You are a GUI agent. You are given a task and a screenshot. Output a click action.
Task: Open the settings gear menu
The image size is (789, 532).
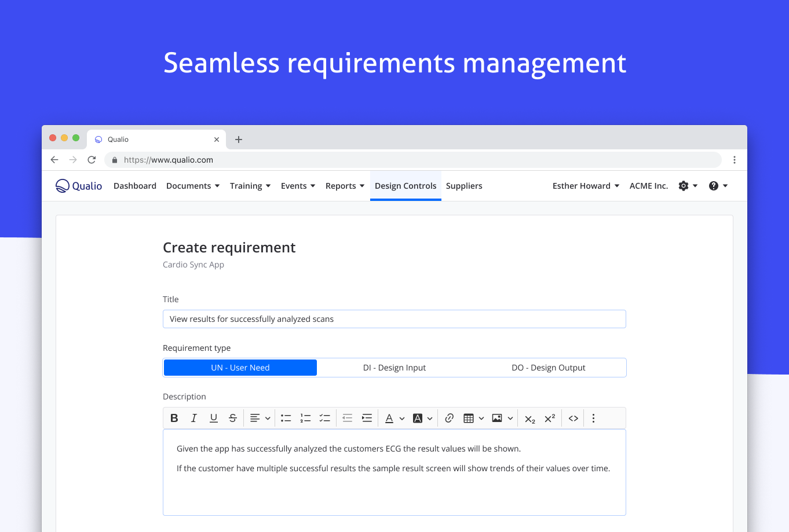coord(688,186)
